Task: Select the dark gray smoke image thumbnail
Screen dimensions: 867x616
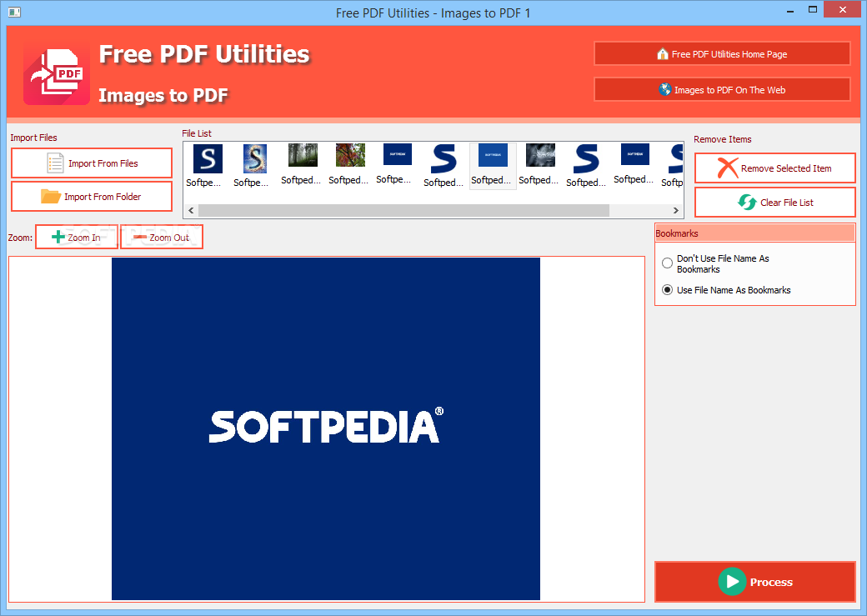Action: click(540, 155)
